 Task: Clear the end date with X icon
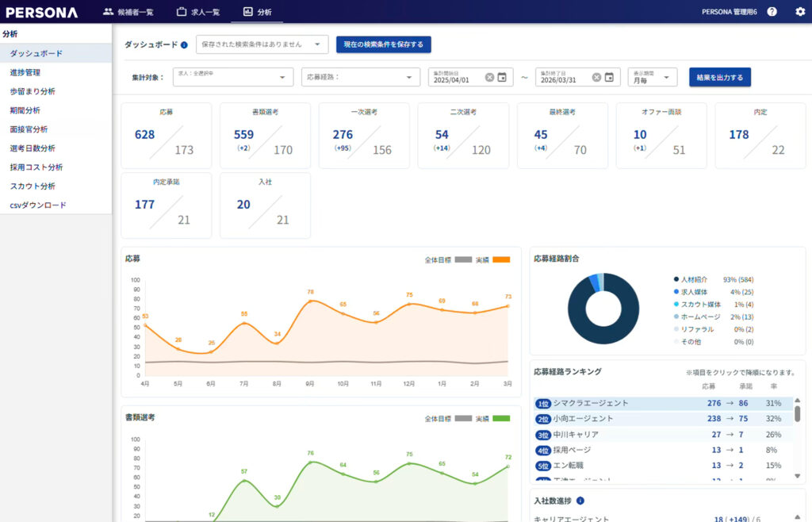[x=596, y=77]
